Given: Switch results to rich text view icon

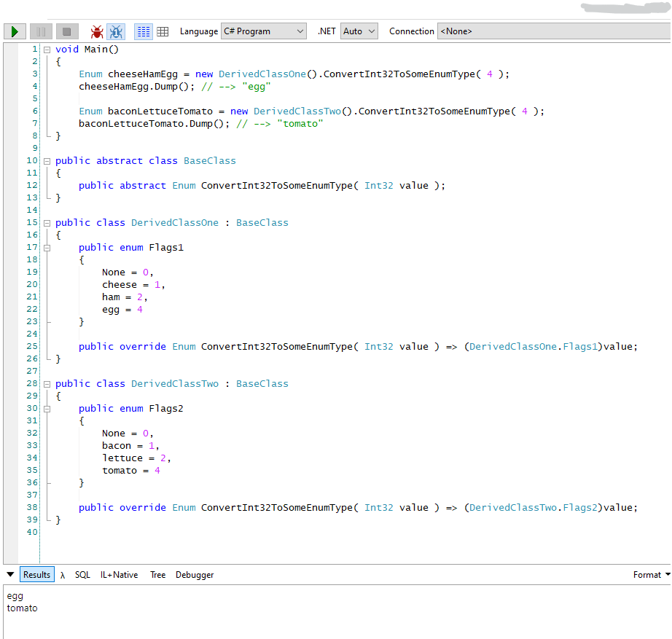Looking at the screenshot, I should pos(144,31).
